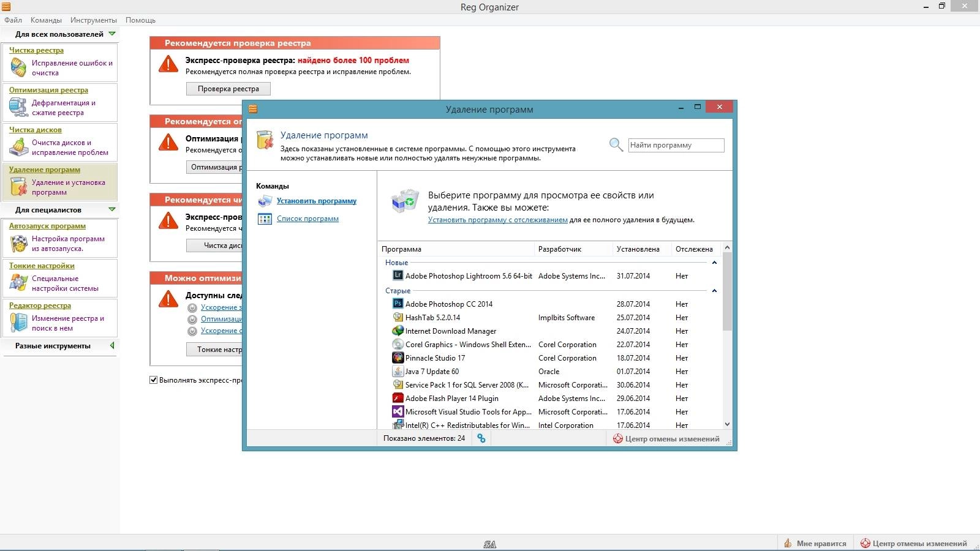980x551 pixels.
Task: Click the Internet Download Manager icon
Action: (398, 331)
